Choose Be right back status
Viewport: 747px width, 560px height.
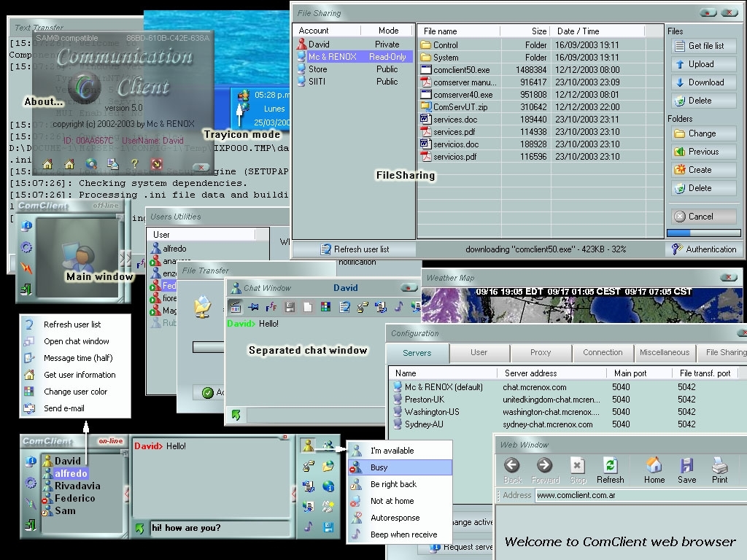click(x=400, y=484)
